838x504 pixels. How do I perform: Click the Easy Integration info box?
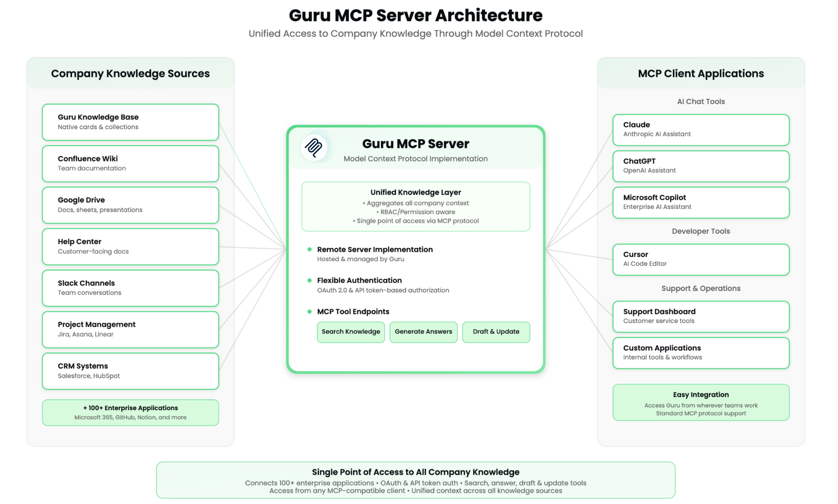pyautogui.click(x=700, y=402)
